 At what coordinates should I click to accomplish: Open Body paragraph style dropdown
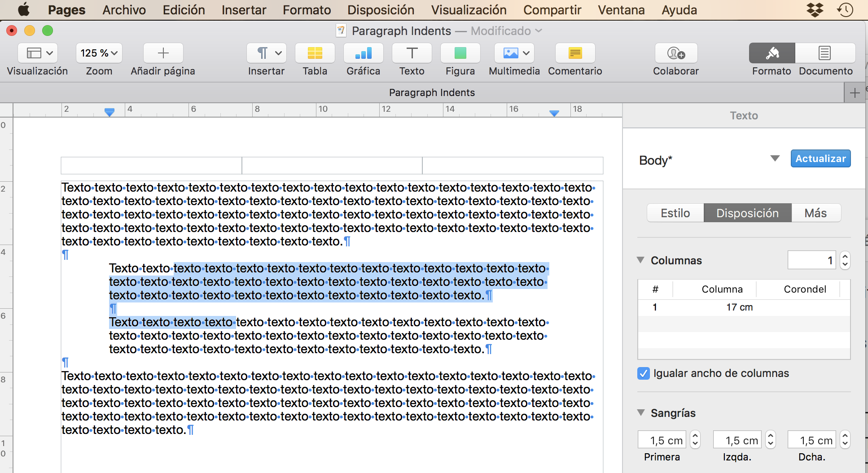(775, 158)
